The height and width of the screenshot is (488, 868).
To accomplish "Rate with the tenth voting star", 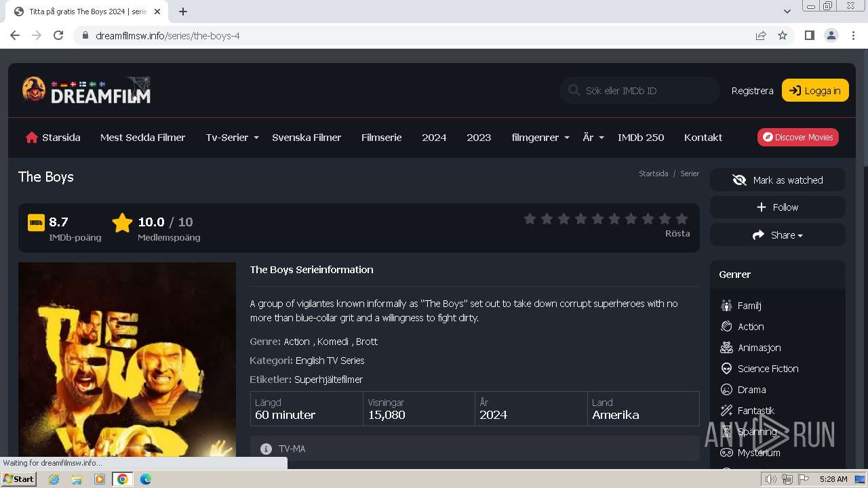I will tap(682, 218).
